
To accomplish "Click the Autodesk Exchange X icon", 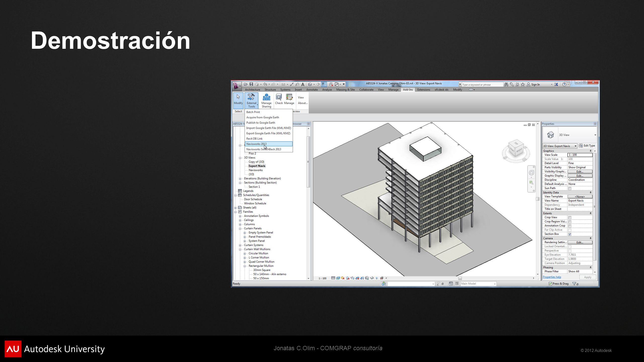I will pyautogui.click(x=556, y=84).
